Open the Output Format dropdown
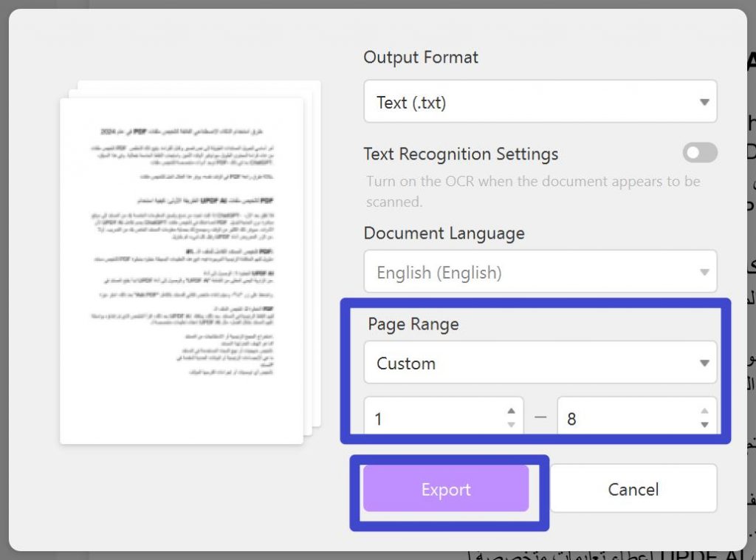 click(x=540, y=101)
